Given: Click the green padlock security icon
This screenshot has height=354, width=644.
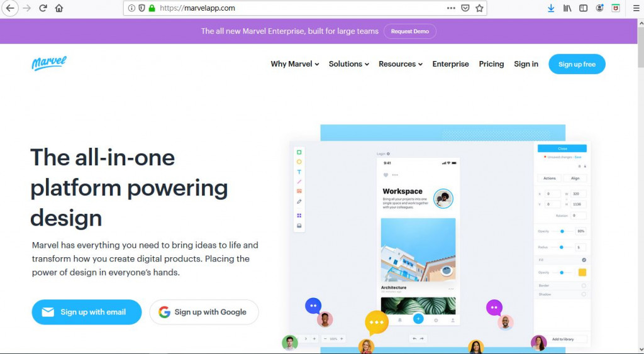Looking at the screenshot, I should (152, 8).
